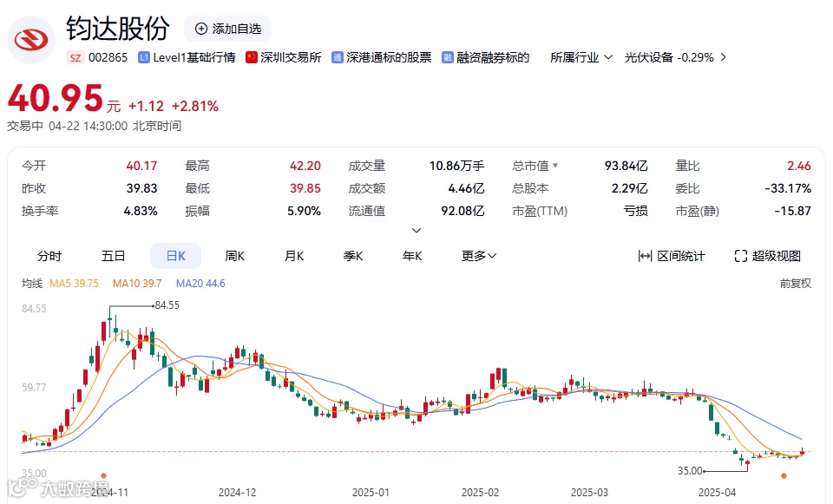833x504 pixels.
Task: Select the 月K chart tab
Action: (x=294, y=256)
